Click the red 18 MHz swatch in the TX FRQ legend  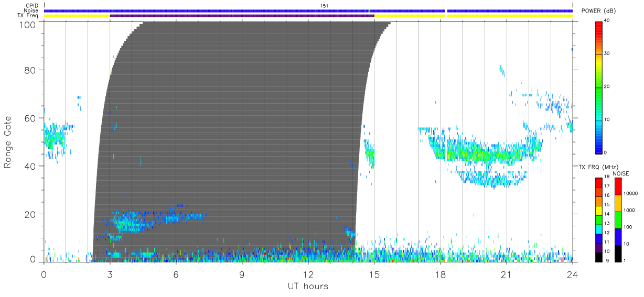[599, 183]
